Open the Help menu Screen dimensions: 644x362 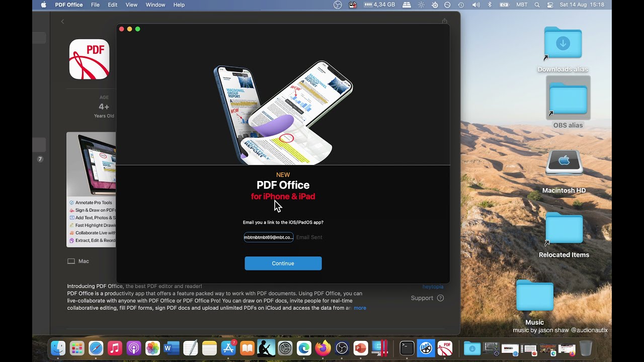(179, 5)
